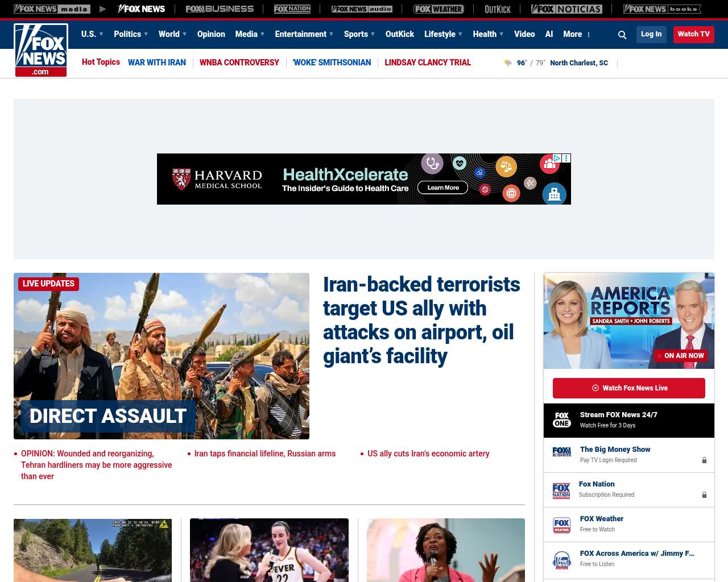Image resolution: width=728 pixels, height=582 pixels.
Task: Click the ON AIR NOW badge
Action: click(680, 356)
